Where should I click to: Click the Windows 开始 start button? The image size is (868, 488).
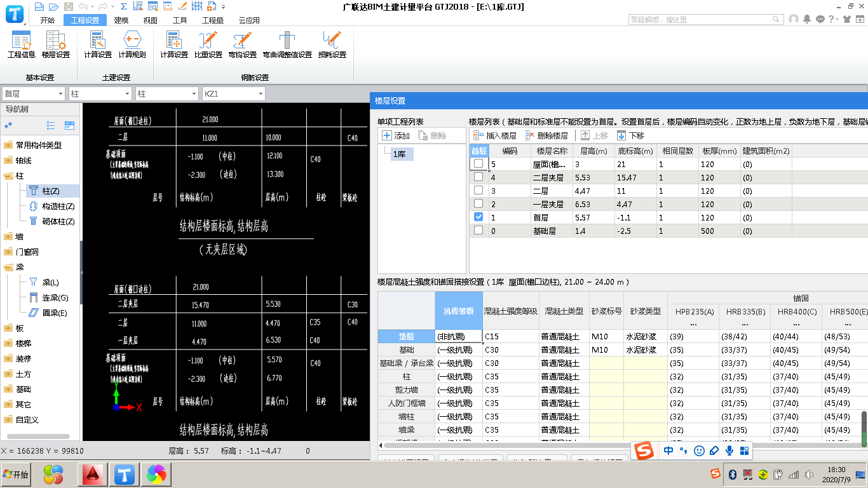[x=17, y=474]
